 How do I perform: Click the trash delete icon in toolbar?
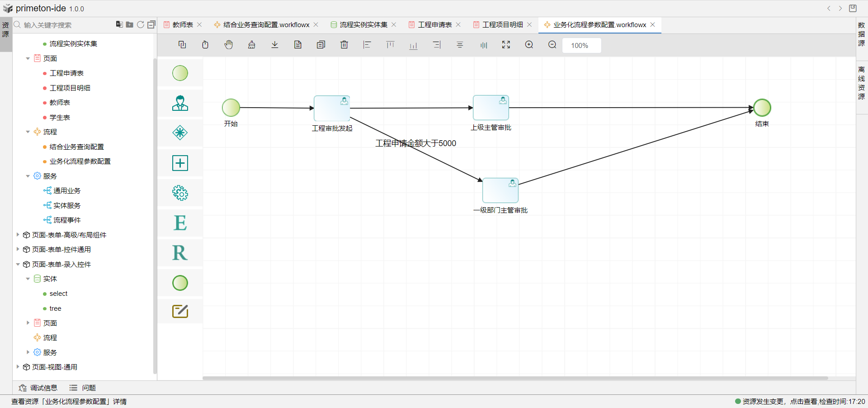click(x=344, y=45)
